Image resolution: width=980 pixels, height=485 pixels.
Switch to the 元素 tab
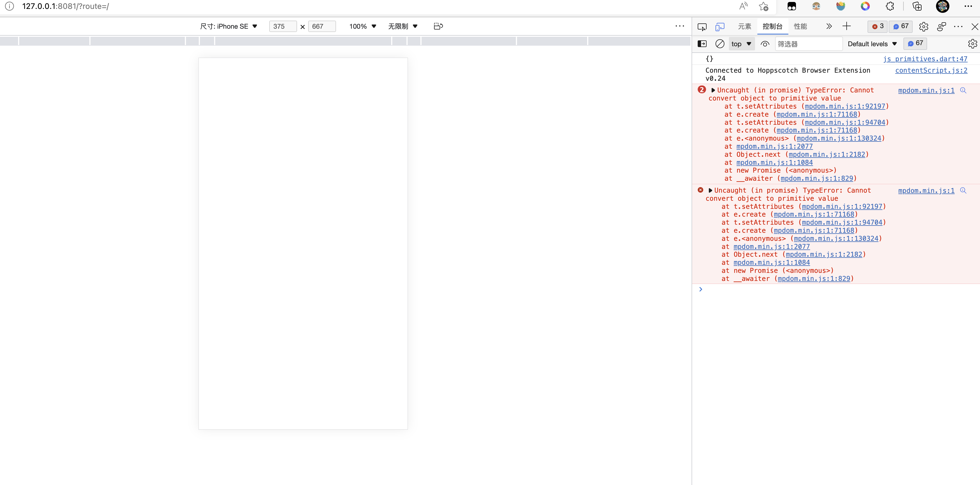(744, 27)
